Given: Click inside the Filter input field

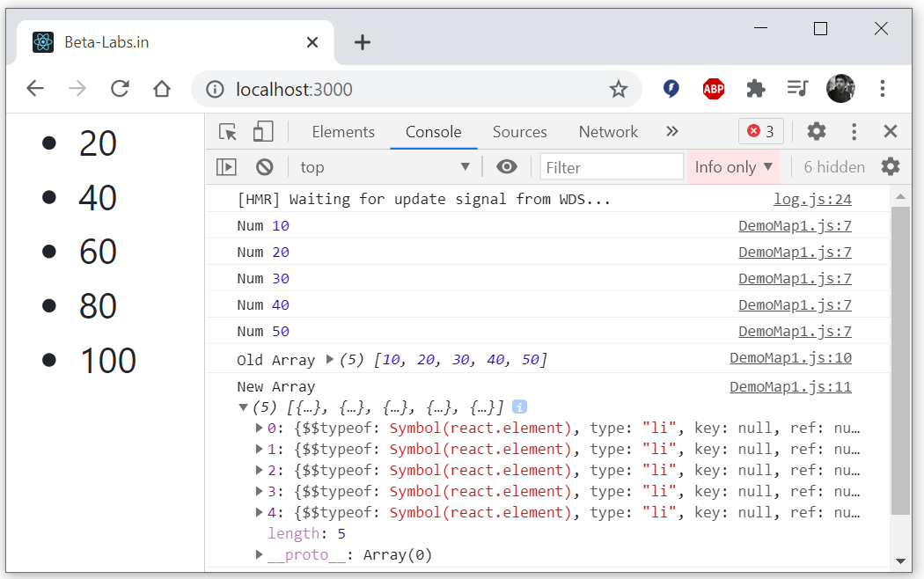Looking at the screenshot, I should (x=612, y=166).
